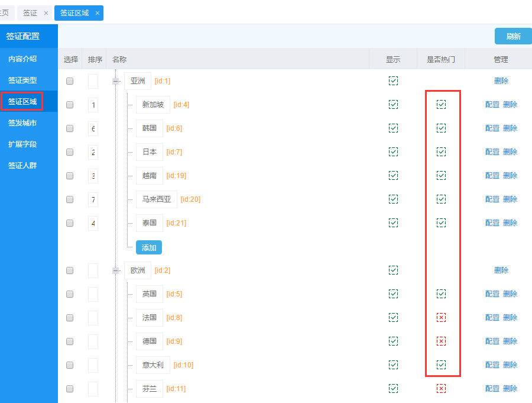Collapse the 亚洲 tree node
The image size is (532, 403).
116,81
